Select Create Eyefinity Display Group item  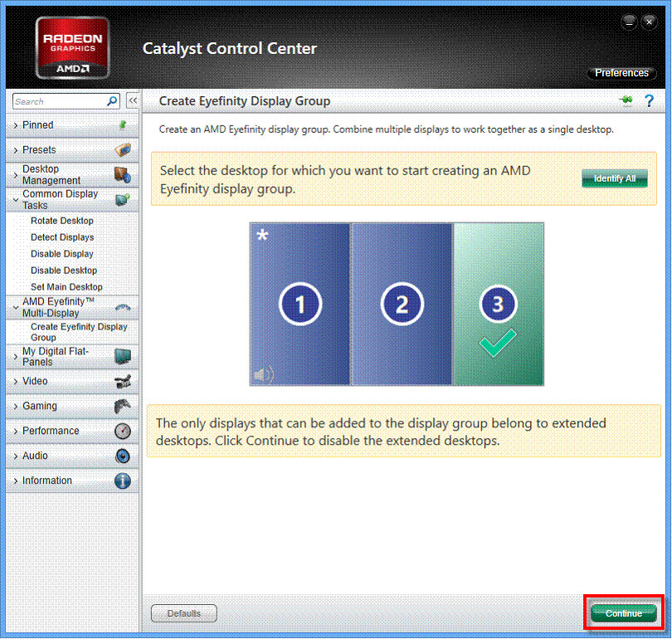click(79, 332)
